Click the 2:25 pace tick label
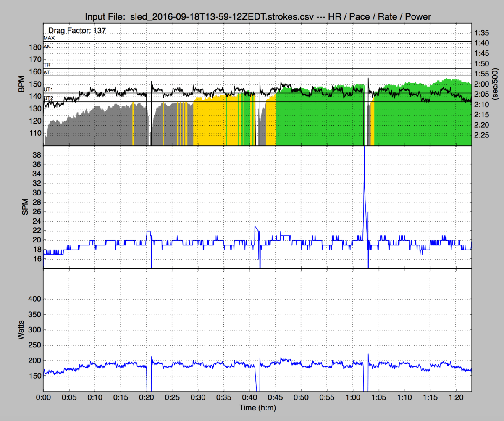504x421 pixels. click(481, 135)
